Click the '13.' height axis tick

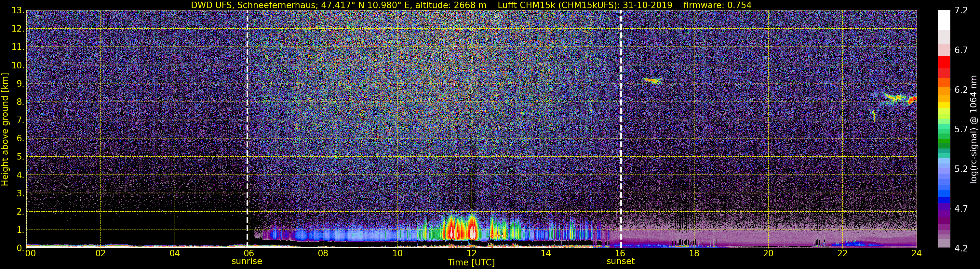tap(18, 11)
